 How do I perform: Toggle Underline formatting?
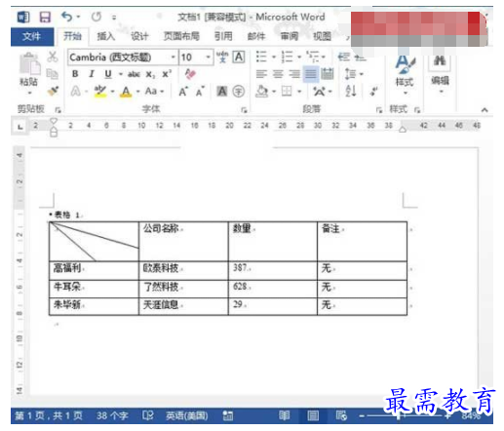(x=108, y=74)
